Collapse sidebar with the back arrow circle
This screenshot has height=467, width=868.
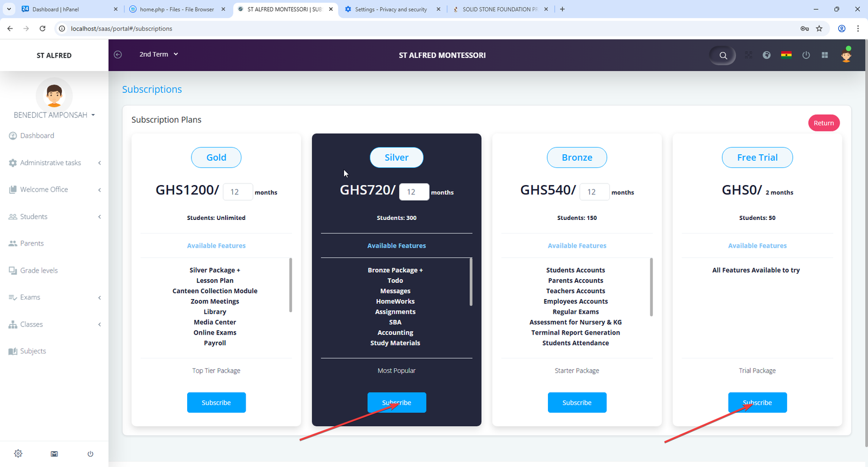[118, 54]
